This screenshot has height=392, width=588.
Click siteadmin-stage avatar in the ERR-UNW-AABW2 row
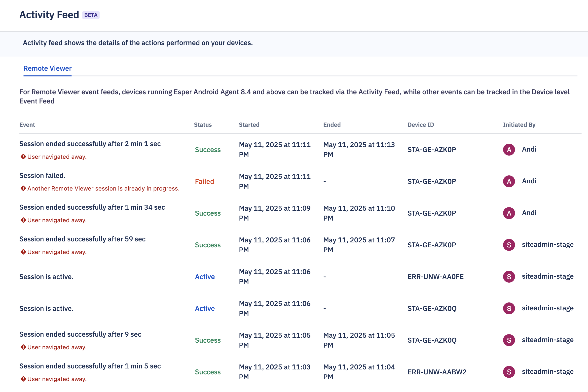[509, 372]
